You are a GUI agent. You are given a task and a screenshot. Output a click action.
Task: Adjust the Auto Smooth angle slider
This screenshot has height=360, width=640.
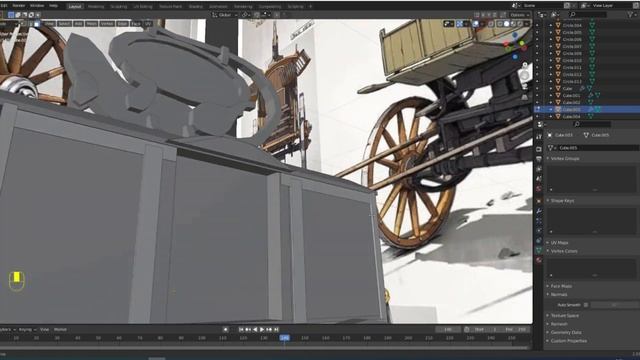coord(614,305)
